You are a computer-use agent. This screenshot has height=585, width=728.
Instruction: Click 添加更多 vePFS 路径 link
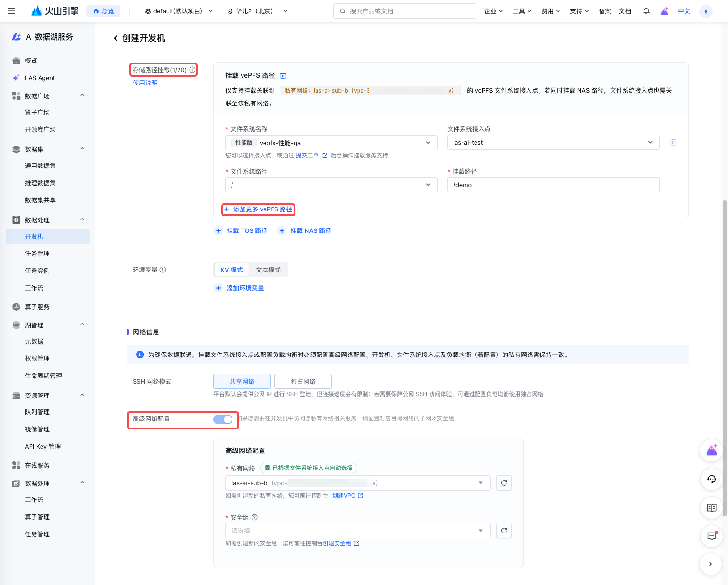[x=258, y=209]
